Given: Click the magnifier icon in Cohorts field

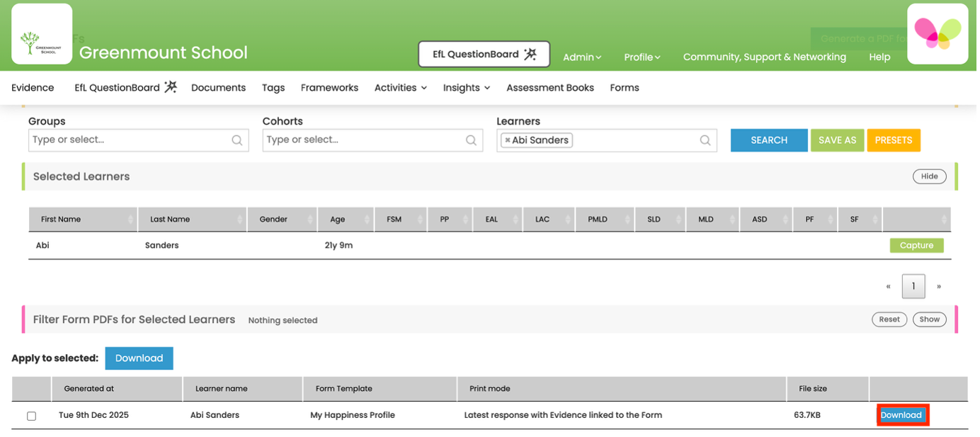Looking at the screenshot, I should click(x=471, y=140).
